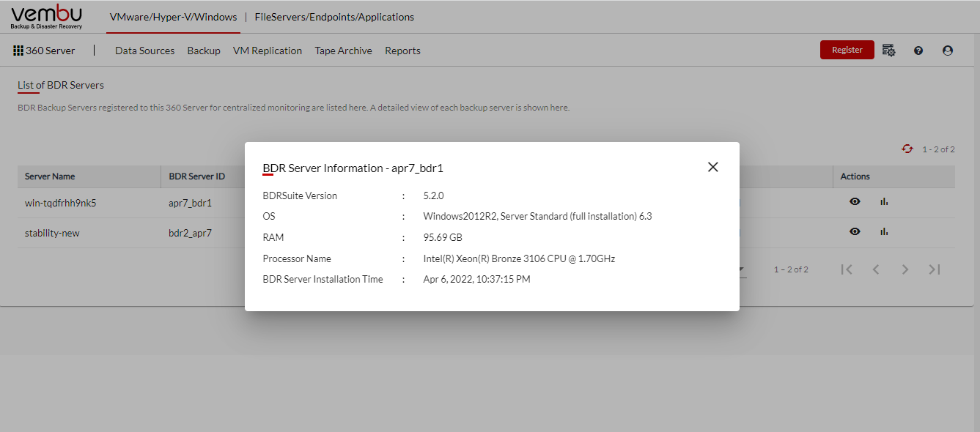Select server name stability-new

click(x=52, y=233)
